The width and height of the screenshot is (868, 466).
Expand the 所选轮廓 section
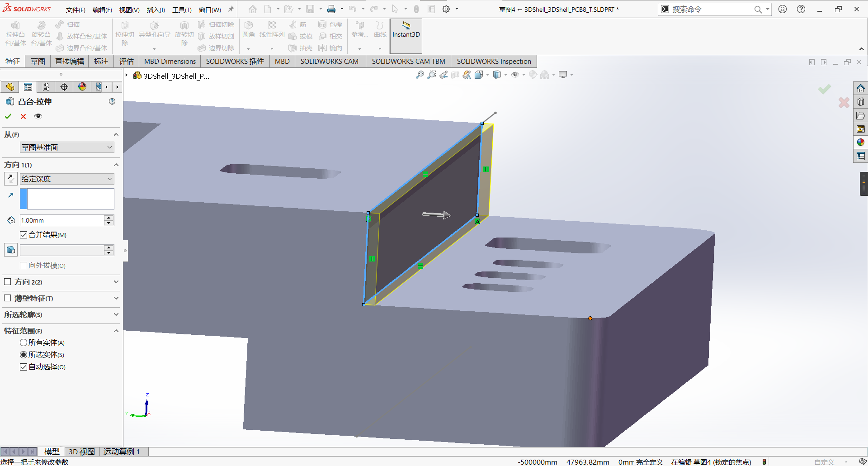(x=61, y=314)
